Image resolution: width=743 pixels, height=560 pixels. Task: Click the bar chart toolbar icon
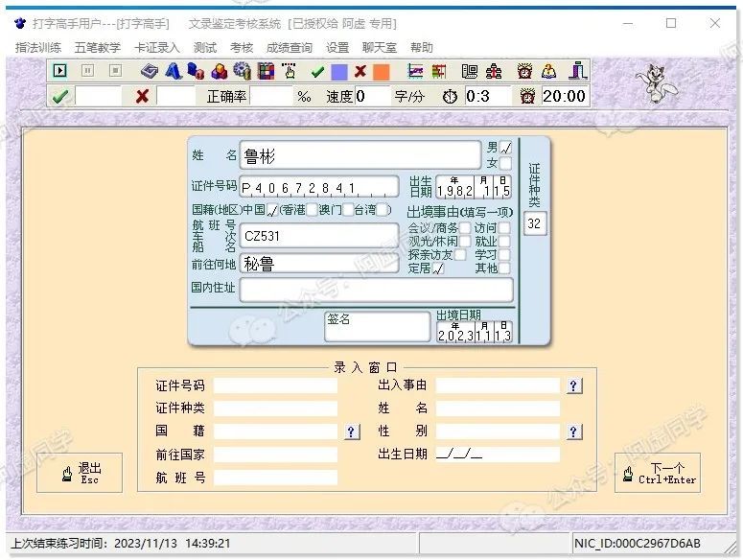pos(439,71)
